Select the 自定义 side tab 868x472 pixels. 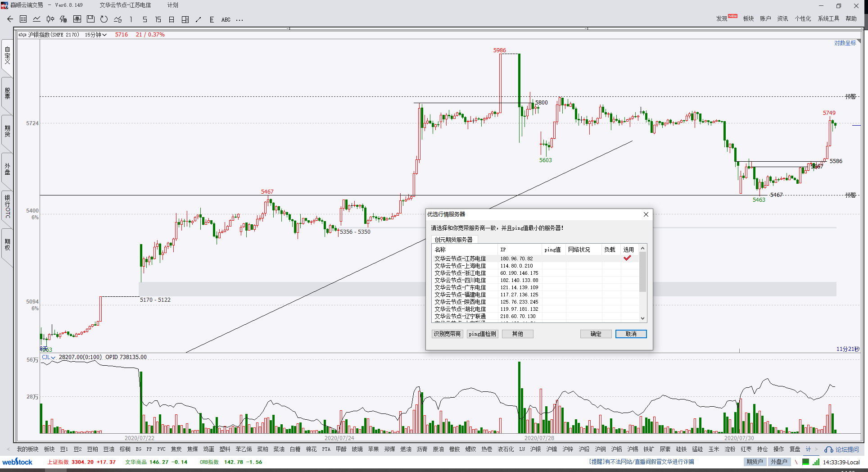click(7, 55)
